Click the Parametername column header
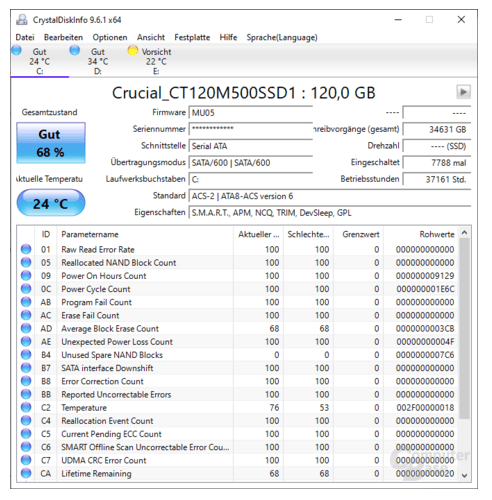492x500 pixels. coord(145,234)
